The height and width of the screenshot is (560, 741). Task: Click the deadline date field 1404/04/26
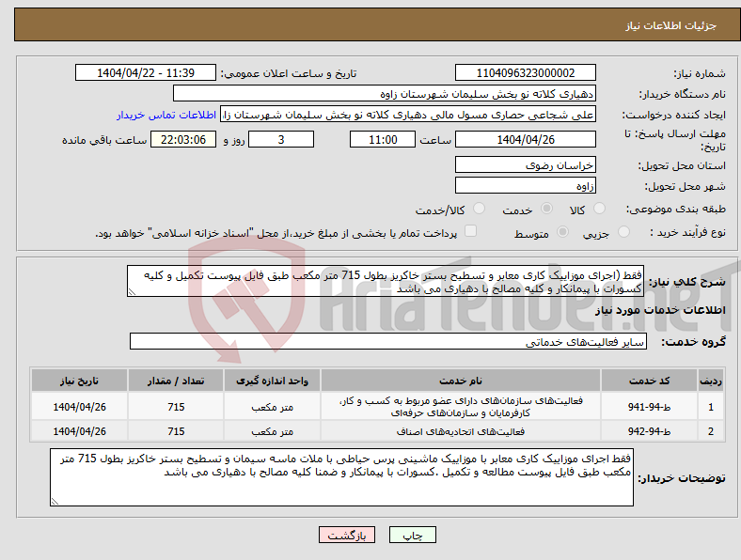point(526,139)
